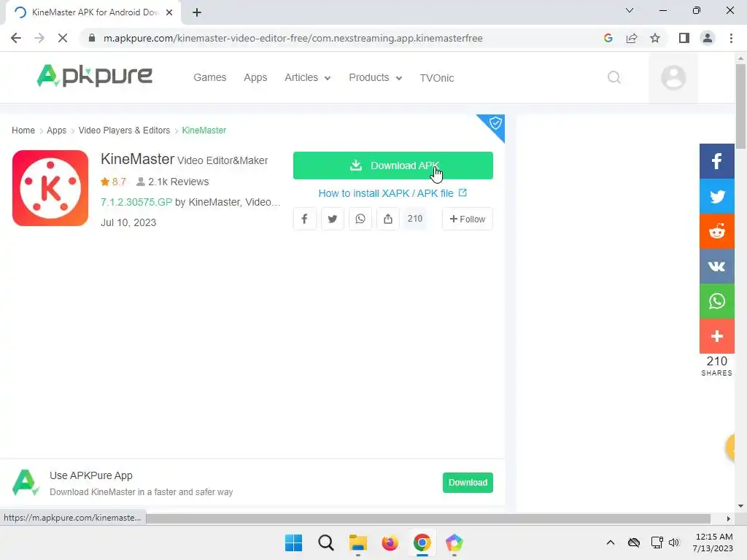Viewport: 747px width, 560px height.
Task: Open Windows taskbar search
Action: (x=326, y=542)
